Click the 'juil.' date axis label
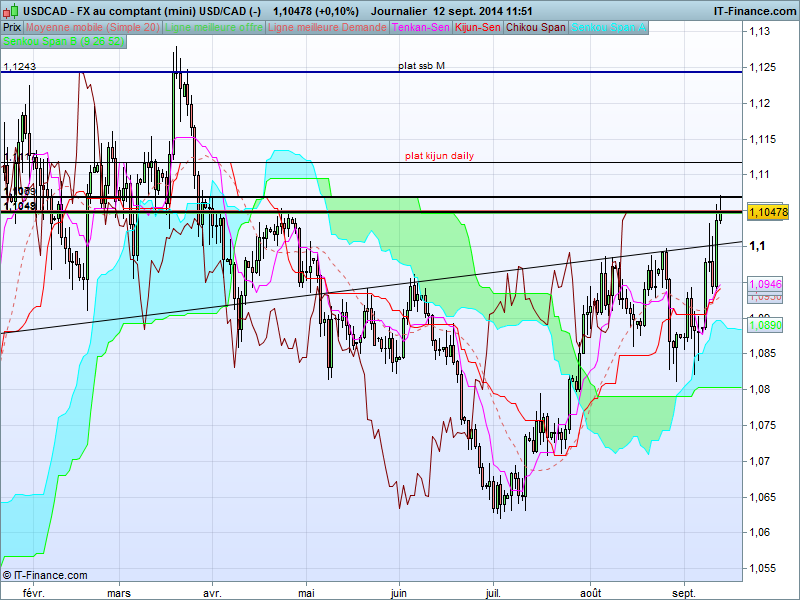 (x=493, y=593)
